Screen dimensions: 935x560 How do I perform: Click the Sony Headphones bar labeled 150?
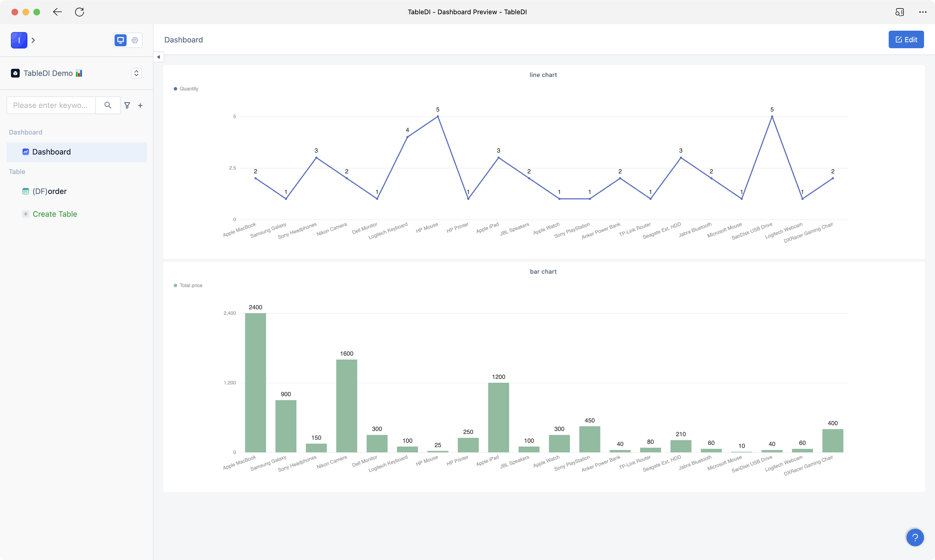click(x=316, y=448)
